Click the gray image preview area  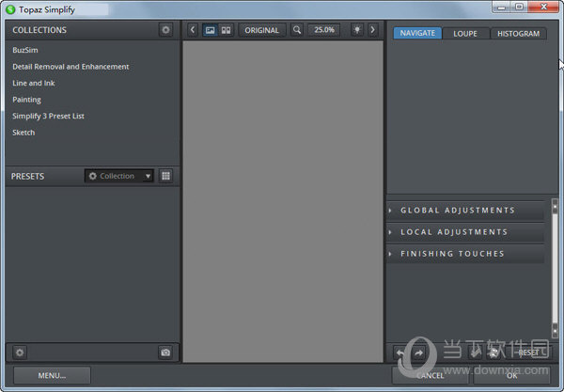[283, 201]
